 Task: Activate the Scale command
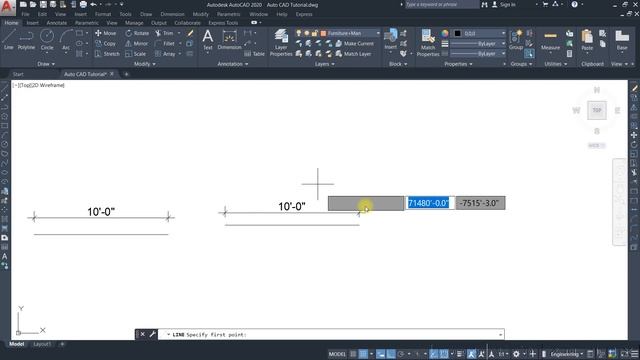136,53
